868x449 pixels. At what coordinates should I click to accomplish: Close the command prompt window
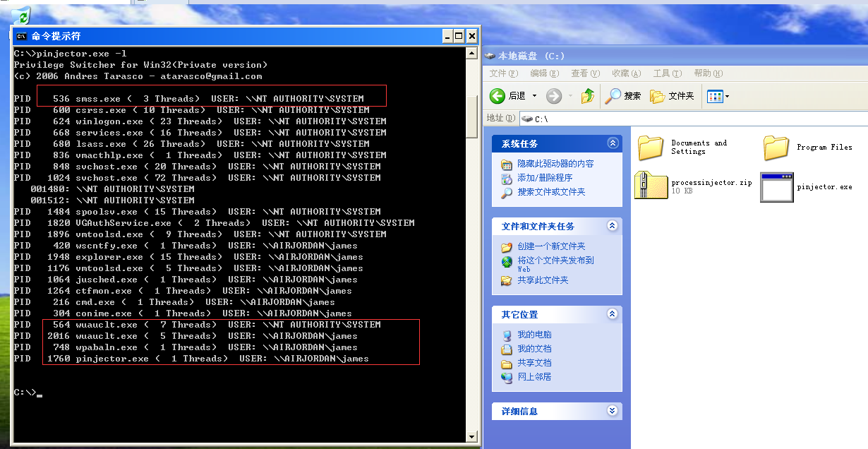(472, 36)
